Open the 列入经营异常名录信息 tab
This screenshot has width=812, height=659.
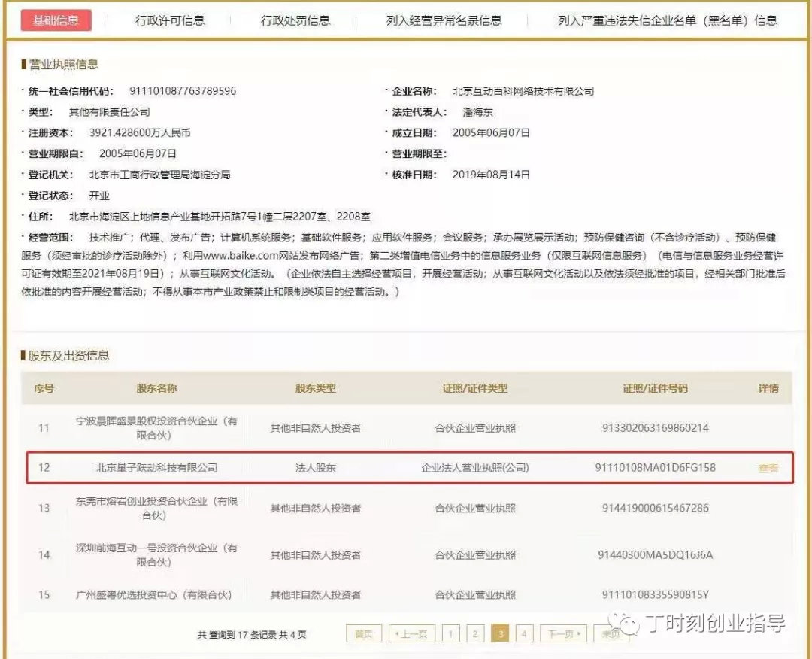pyautogui.click(x=444, y=20)
